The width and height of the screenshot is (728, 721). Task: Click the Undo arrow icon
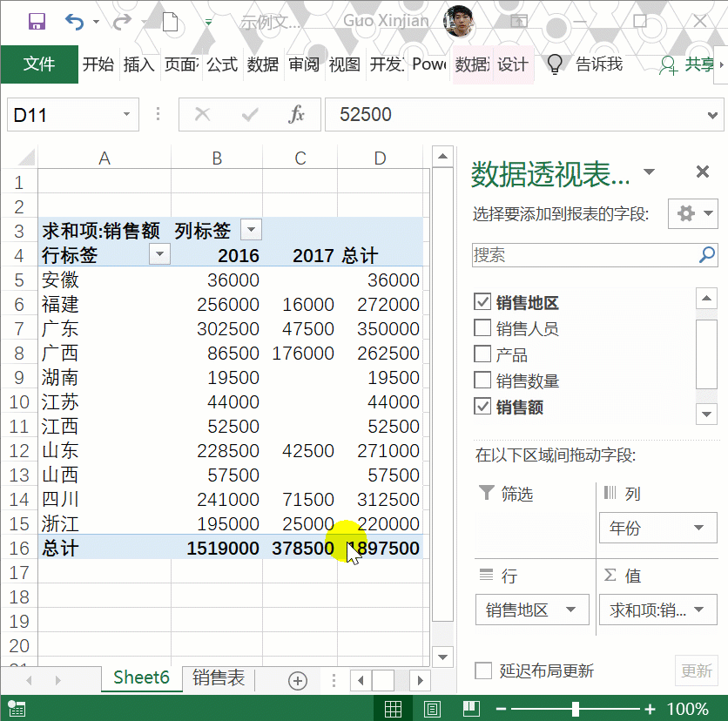coord(75,22)
